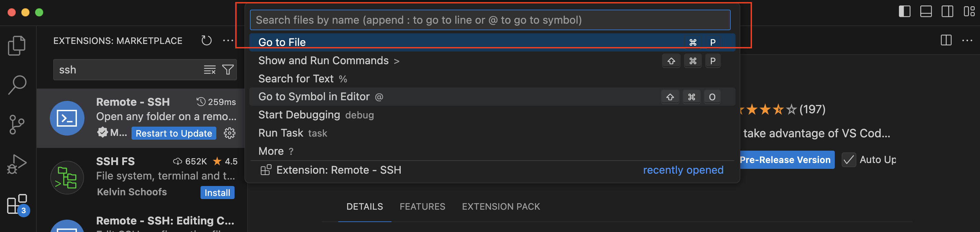Image resolution: width=980 pixels, height=232 pixels.
Task: Open the Search view in activity bar
Action: click(17, 85)
